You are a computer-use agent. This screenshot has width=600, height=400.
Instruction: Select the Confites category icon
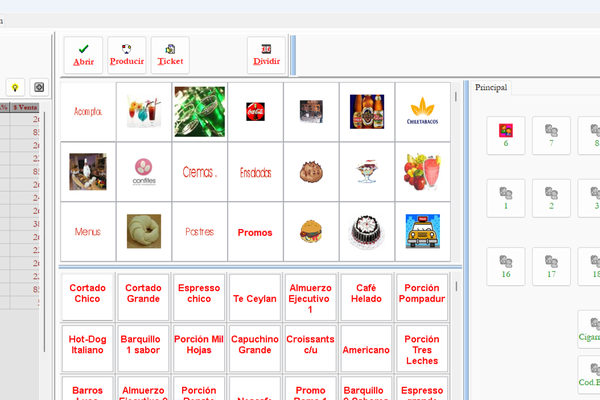click(144, 172)
